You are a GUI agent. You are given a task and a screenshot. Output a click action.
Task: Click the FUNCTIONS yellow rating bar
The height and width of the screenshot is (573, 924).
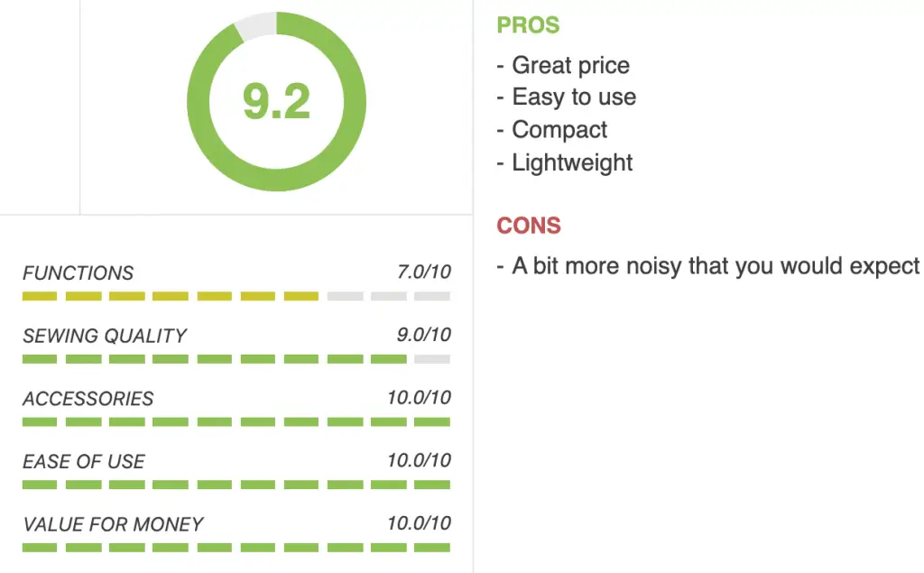236,296
